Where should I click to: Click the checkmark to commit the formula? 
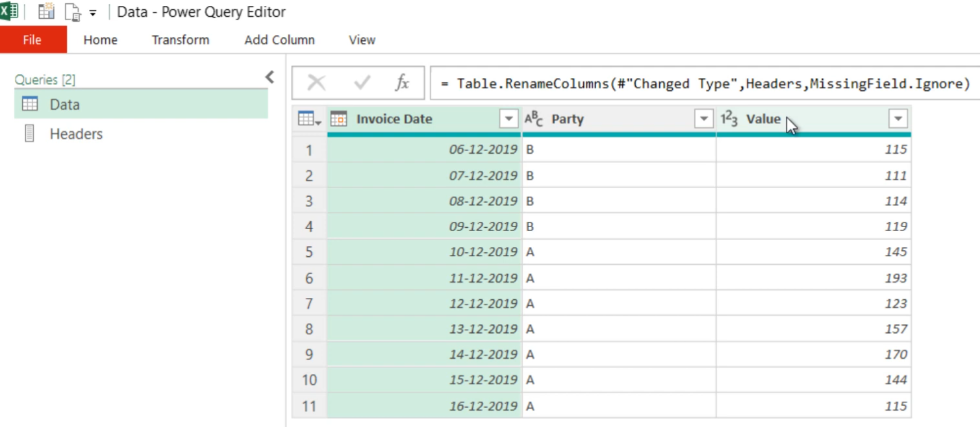(x=361, y=83)
